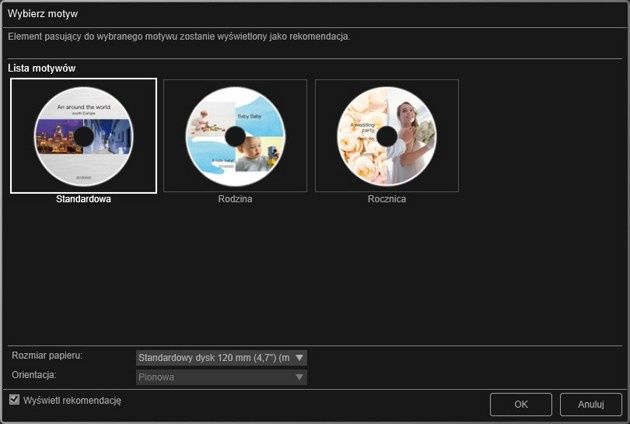Uncheck Wyświetl rekomendację checkbox

pos(14,399)
